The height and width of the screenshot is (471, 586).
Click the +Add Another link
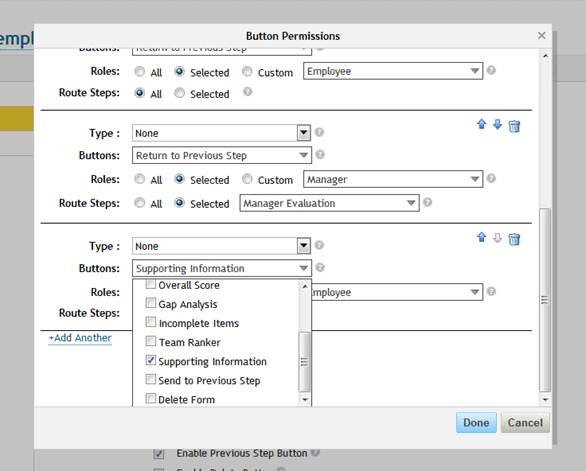point(80,338)
